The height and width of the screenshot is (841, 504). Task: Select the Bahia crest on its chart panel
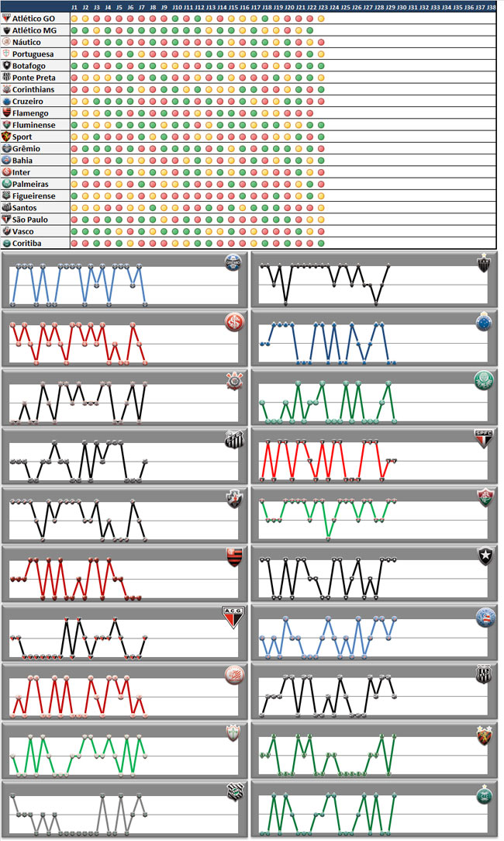pyautogui.click(x=484, y=616)
